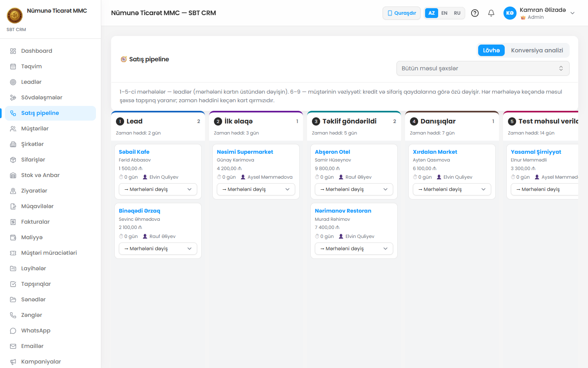This screenshot has width=588, height=368.
Task: Open Tapşırıqlar in the sidebar
Action: (51, 284)
